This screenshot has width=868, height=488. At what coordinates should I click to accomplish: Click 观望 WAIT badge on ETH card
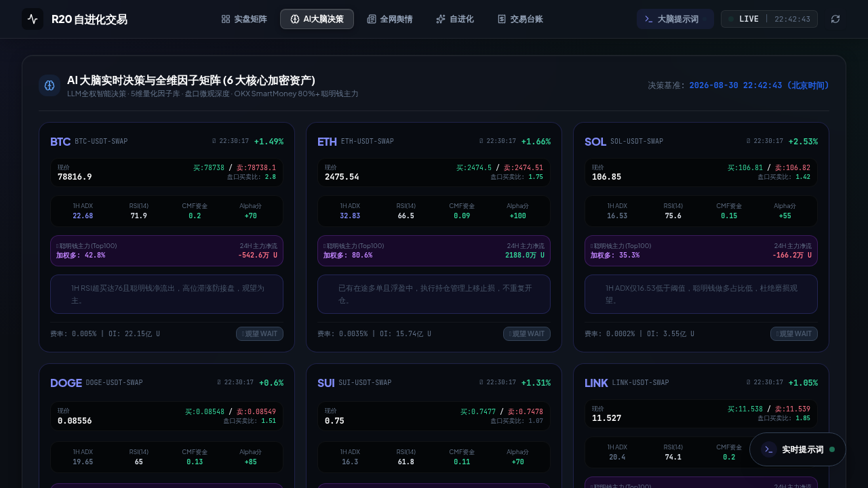[527, 333]
